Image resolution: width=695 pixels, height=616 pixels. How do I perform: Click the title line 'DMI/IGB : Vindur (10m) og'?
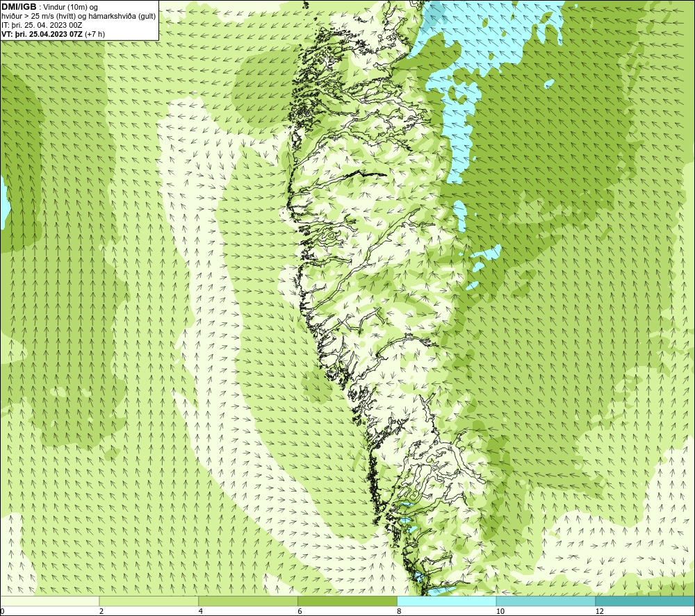click(49, 7)
